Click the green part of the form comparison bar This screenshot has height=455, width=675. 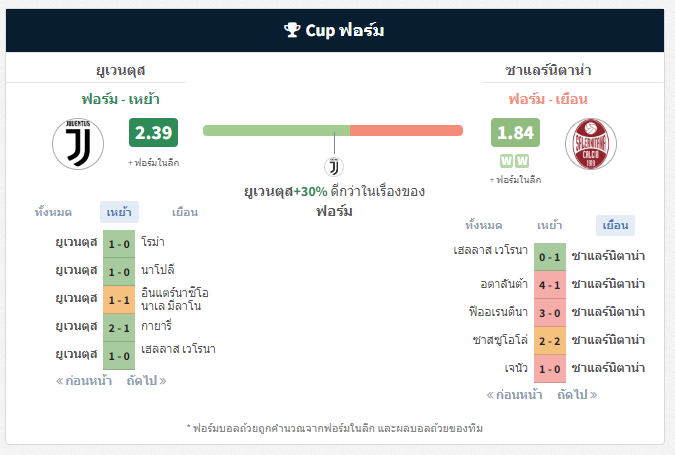pyautogui.click(x=276, y=130)
